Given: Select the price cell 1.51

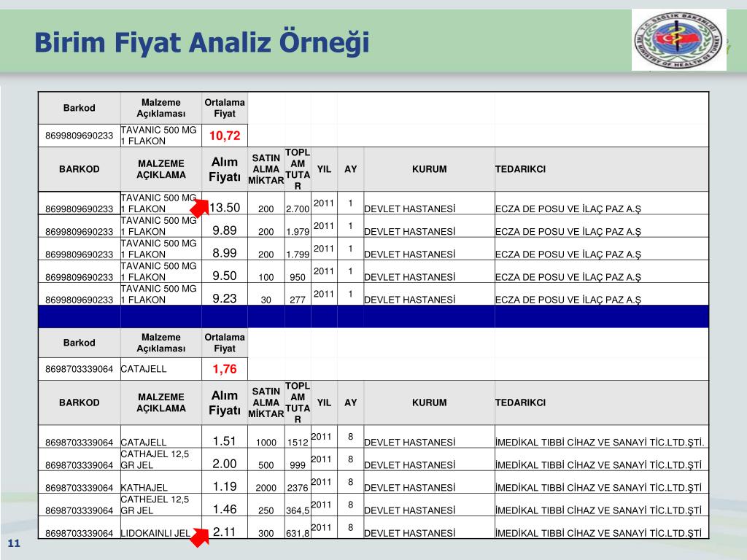Looking at the screenshot, I should click(225, 441).
